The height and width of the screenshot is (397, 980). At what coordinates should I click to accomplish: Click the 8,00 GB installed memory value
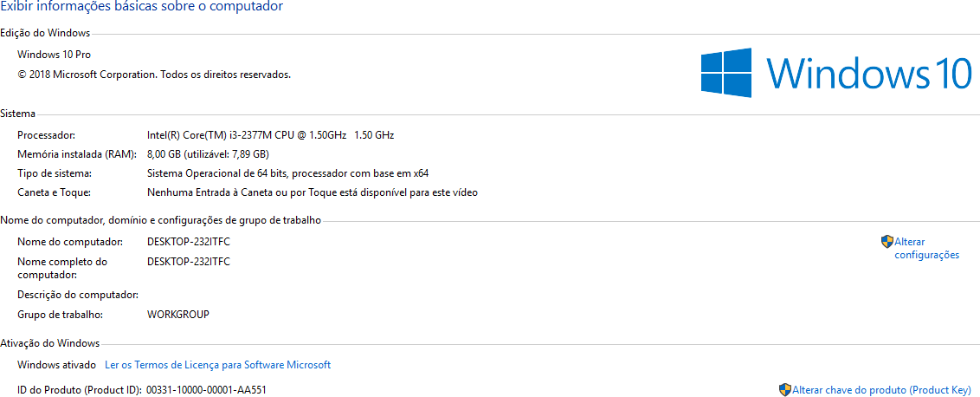208,154
